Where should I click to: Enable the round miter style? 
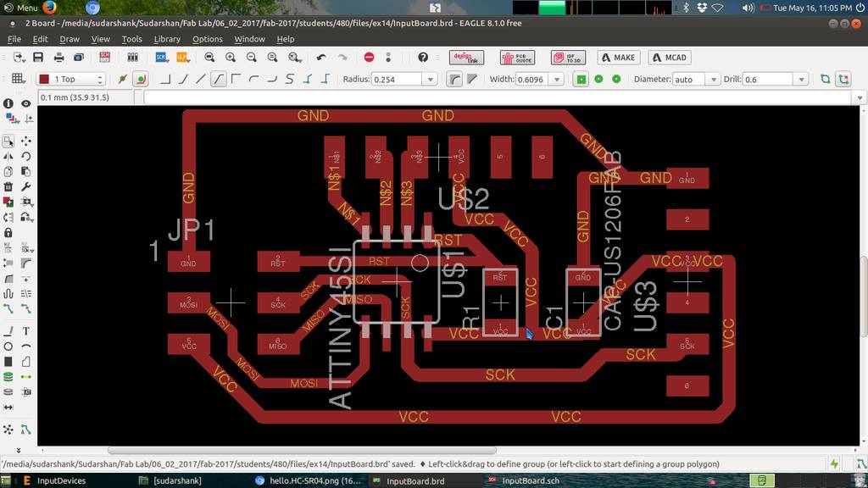pos(454,79)
